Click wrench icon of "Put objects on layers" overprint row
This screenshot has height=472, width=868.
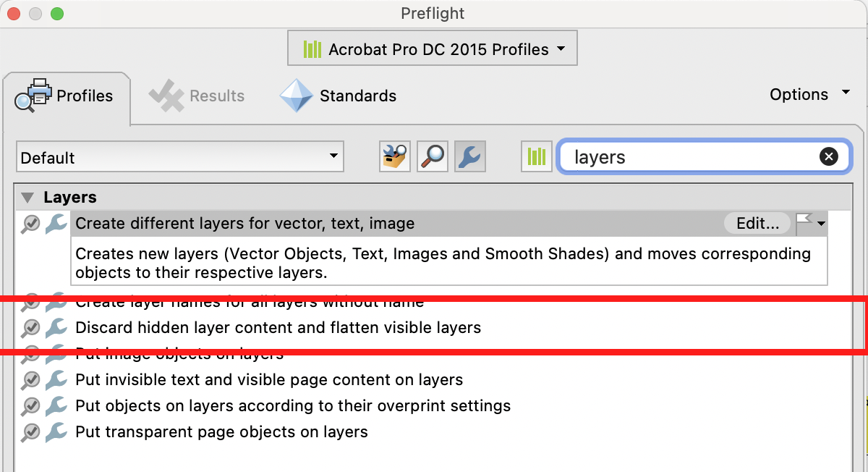[56, 405]
